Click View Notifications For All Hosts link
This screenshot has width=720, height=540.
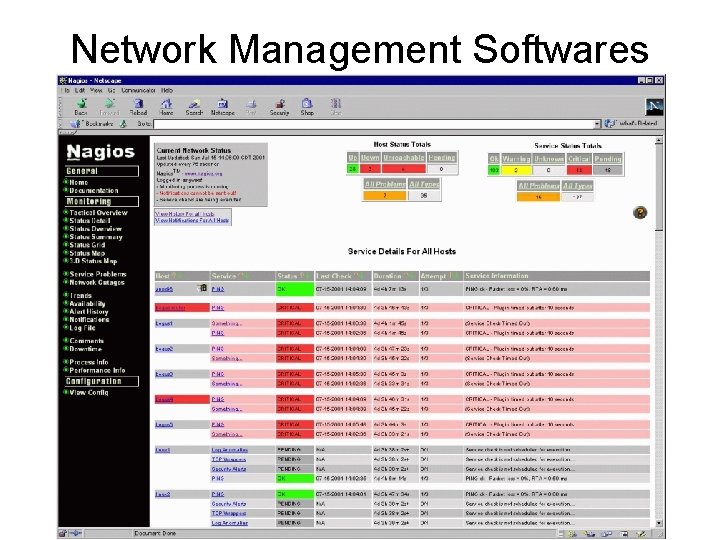coord(192,220)
